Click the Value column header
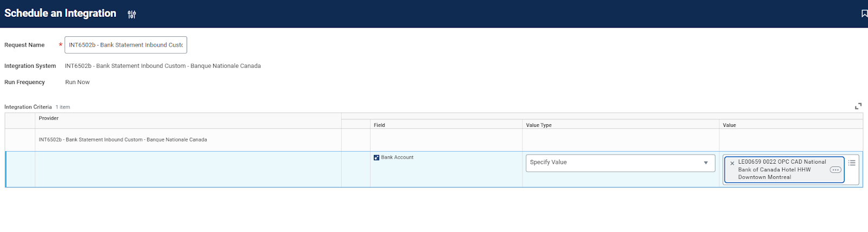 729,125
